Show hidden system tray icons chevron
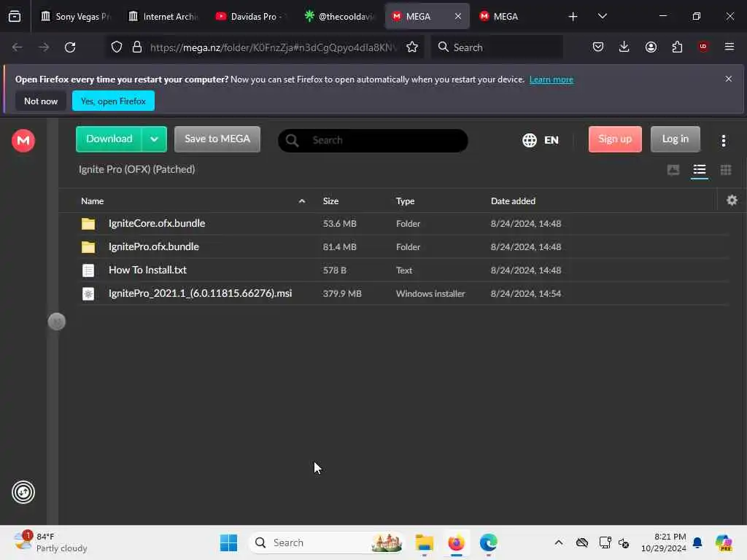 click(x=558, y=542)
